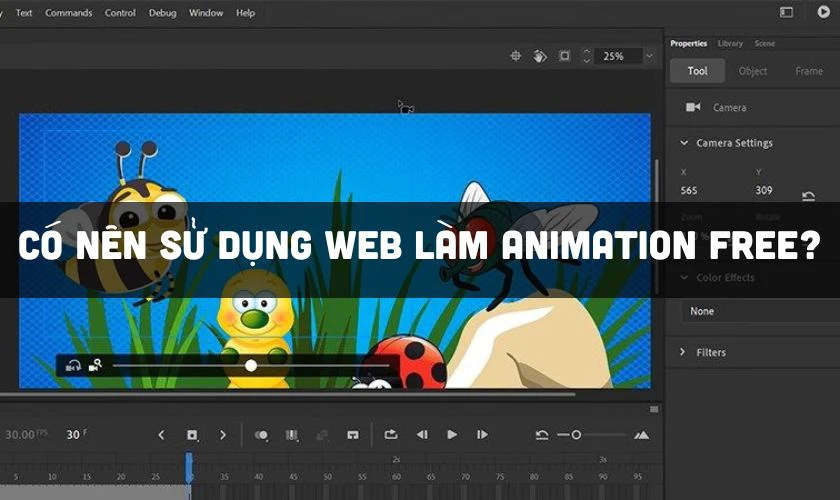Select the Tool properties tab
Viewport: 840px width, 500px height.
698,71
